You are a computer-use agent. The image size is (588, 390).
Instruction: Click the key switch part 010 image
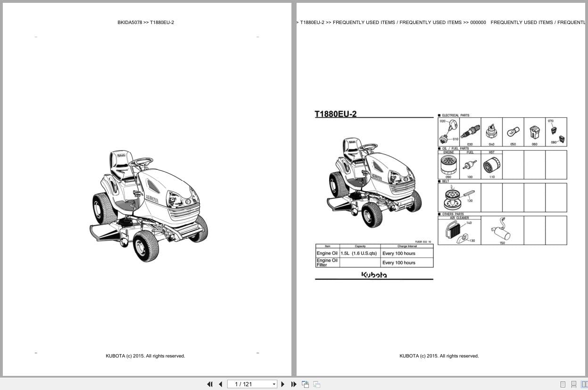tap(443, 138)
